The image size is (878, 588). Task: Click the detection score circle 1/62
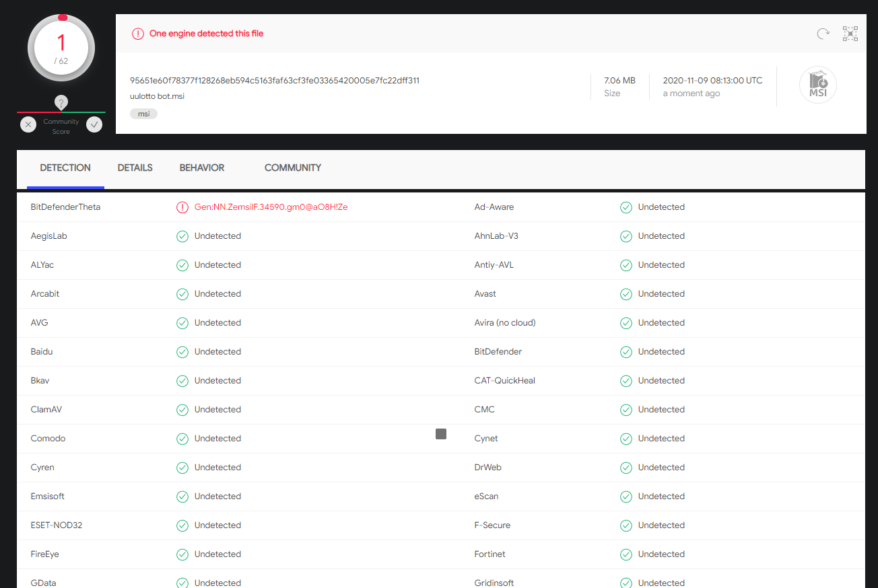[61, 48]
